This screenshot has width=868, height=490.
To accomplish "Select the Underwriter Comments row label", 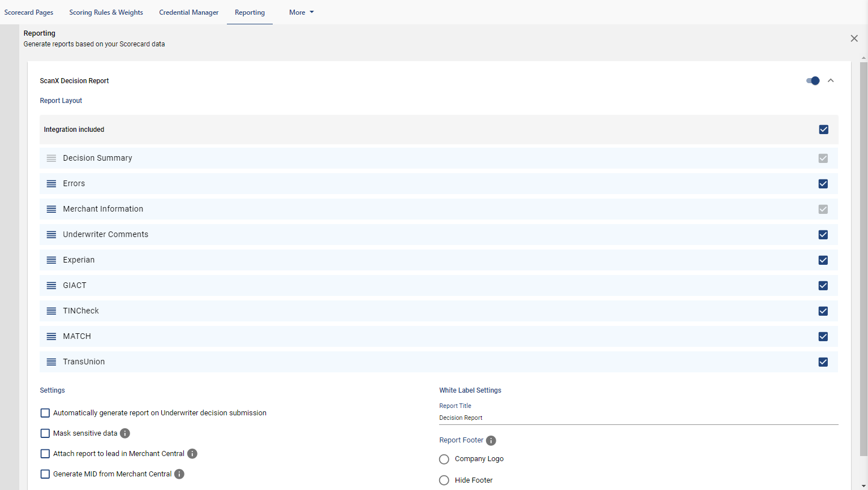I will [106, 235].
